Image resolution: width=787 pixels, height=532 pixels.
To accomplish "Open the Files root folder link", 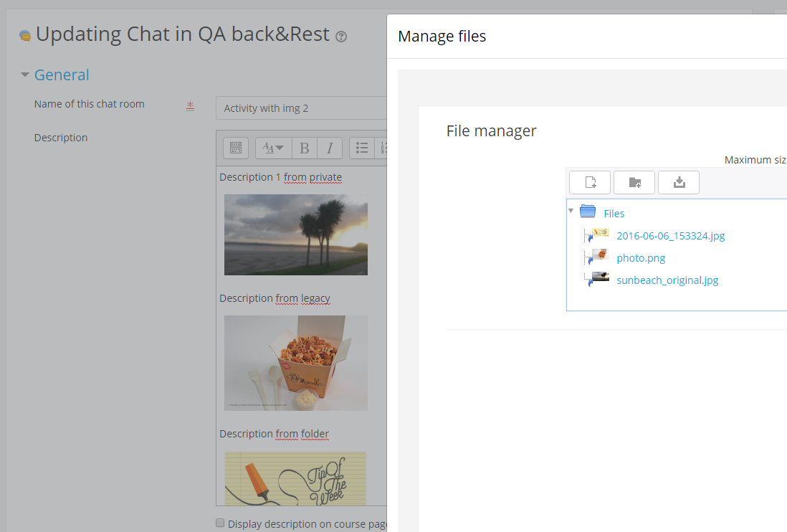I will tap(614, 214).
